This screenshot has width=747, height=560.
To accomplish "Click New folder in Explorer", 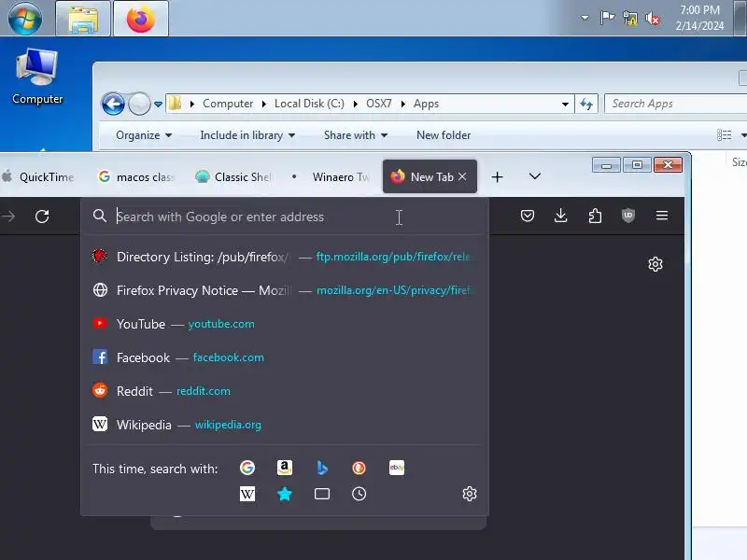I will point(444,135).
